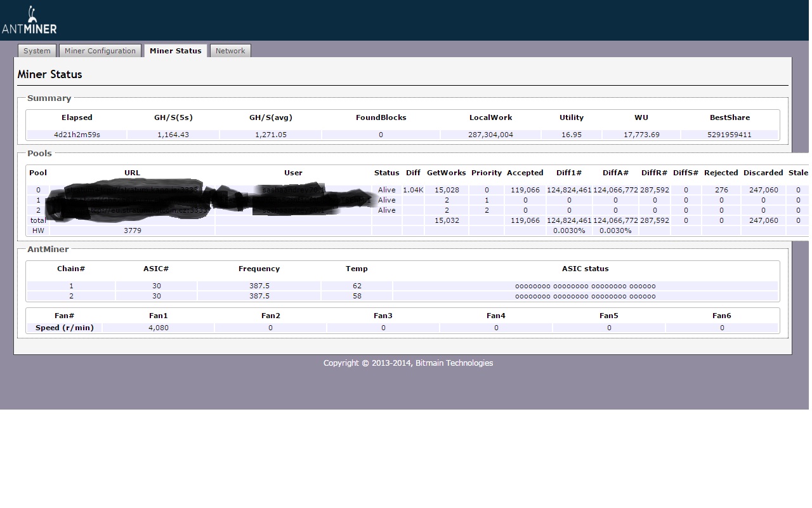Click the AntMiner logo
The width and height of the screenshot is (812, 508).
click(29, 21)
